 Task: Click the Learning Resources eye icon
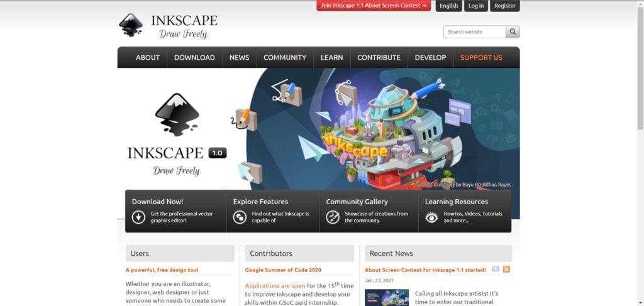431,217
